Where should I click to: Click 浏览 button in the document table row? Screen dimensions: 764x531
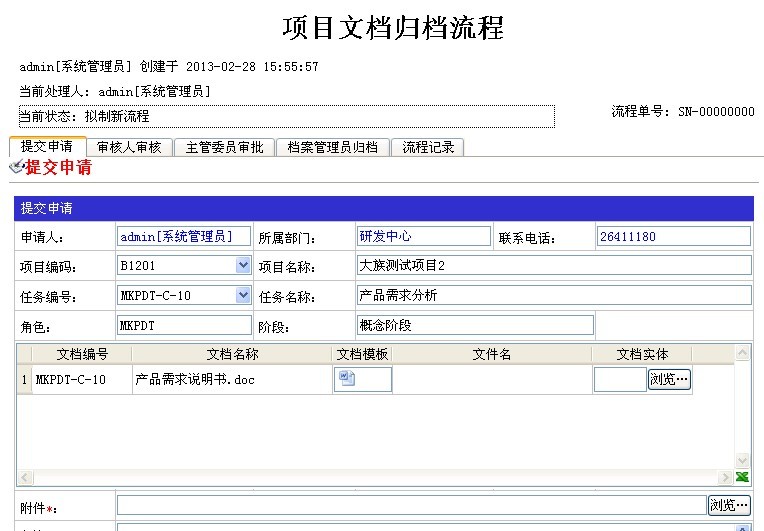pos(669,379)
